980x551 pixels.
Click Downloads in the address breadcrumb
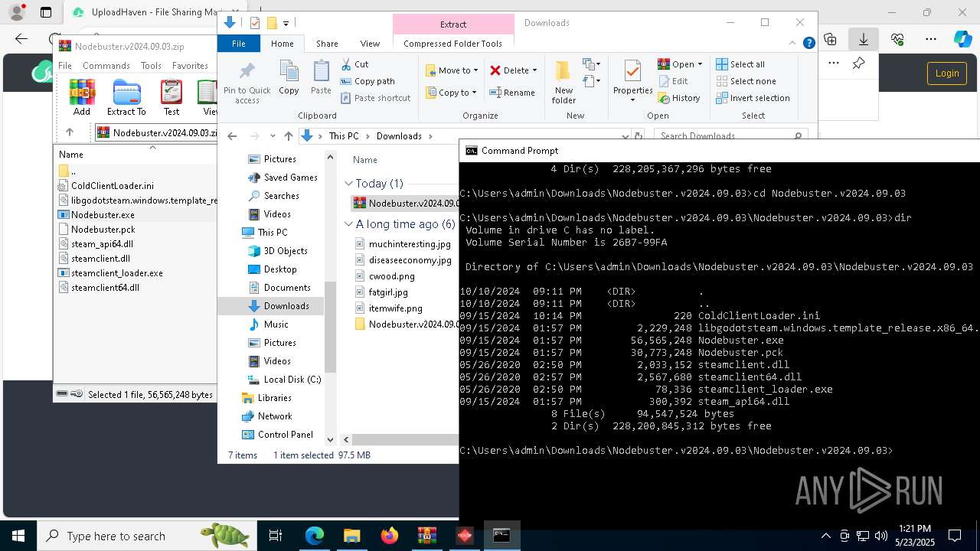[399, 136]
